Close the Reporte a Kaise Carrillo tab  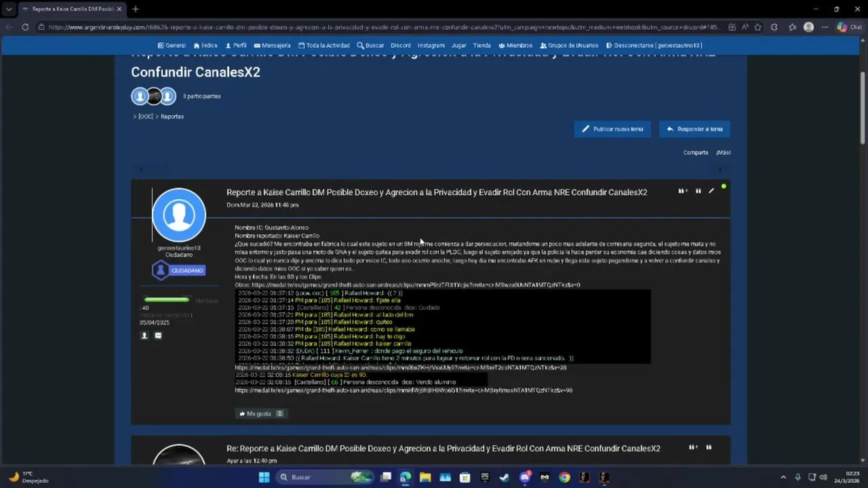[x=119, y=9]
